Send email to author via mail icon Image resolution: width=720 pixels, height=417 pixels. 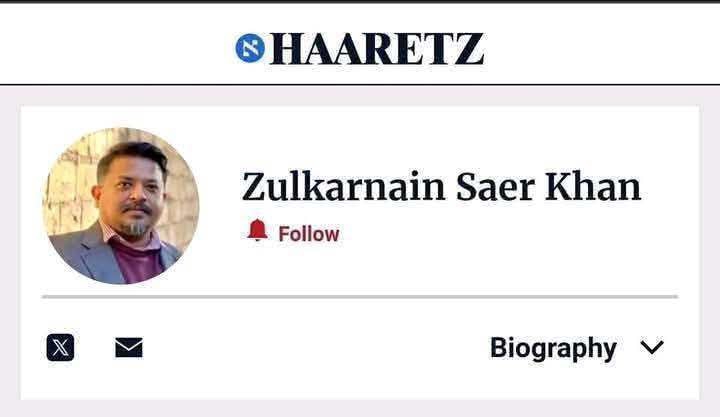(x=129, y=347)
